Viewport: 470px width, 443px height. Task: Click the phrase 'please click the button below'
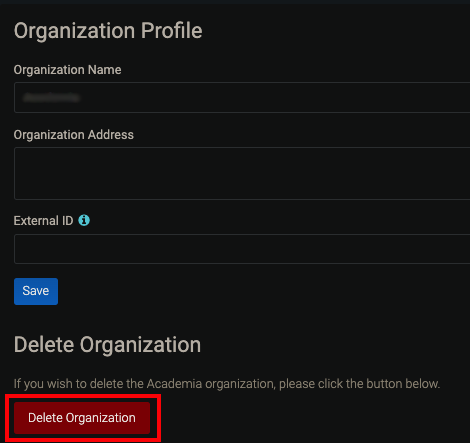click(360, 384)
